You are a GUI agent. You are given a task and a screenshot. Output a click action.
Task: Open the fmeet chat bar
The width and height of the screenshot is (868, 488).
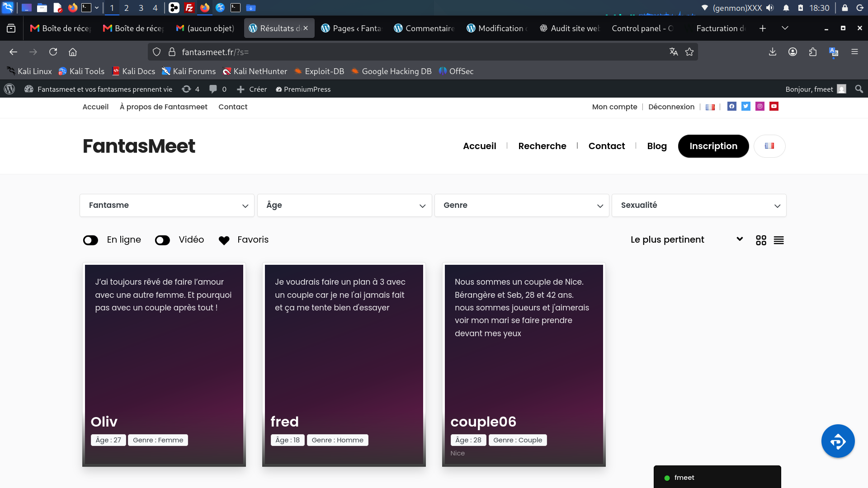pyautogui.click(x=717, y=477)
